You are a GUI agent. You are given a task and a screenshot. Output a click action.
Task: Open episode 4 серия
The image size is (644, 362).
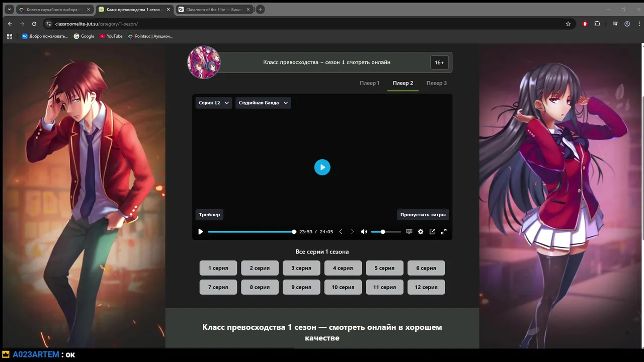343,268
